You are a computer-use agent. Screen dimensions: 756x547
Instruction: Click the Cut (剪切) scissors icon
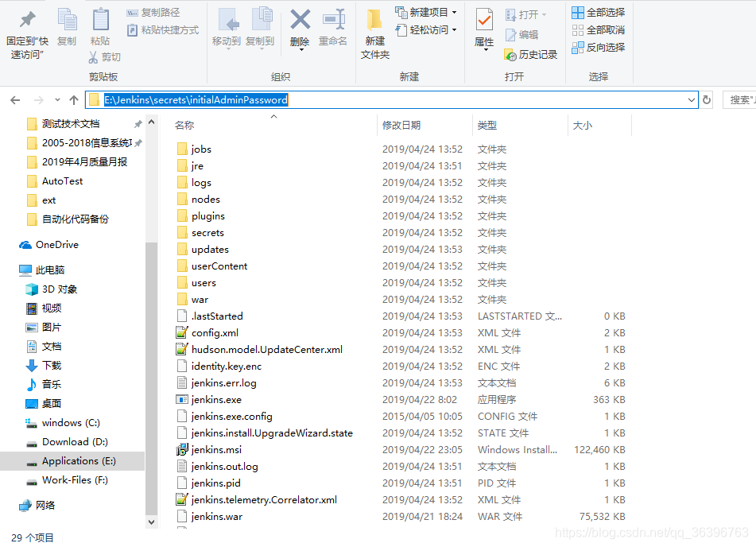coord(94,57)
